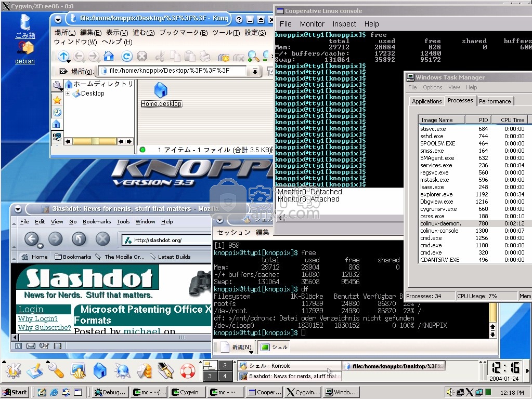532x400 pixels.
Task: Open the trash icon on desktop
Action: (25, 22)
